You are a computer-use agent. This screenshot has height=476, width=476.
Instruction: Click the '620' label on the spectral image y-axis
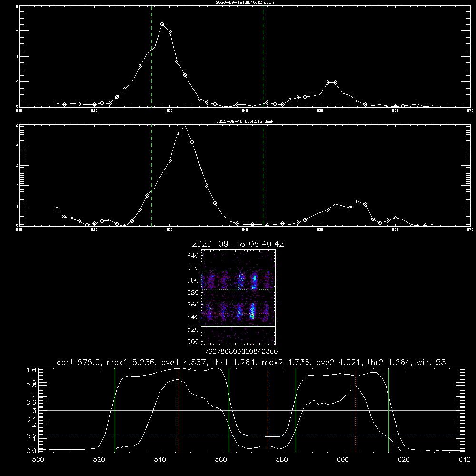pyautogui.click(x=193, y=268)
